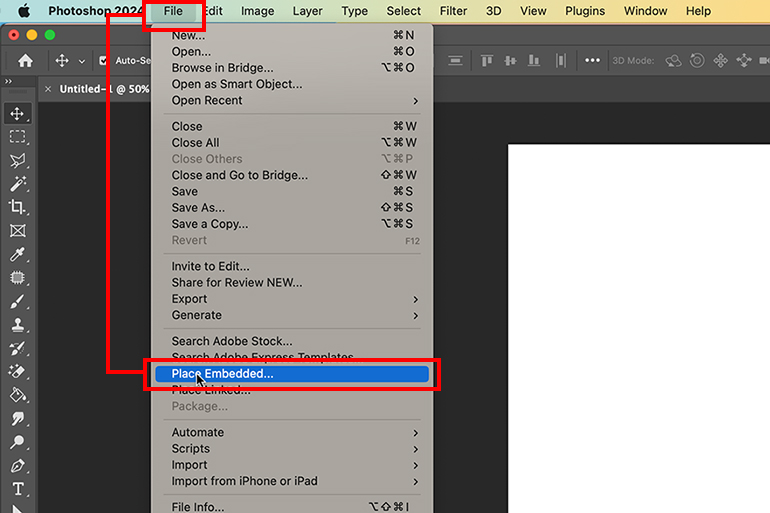This screenshot has height=513, width=770.
Task: Choose File Info menu item
Action: click(293, 506)
